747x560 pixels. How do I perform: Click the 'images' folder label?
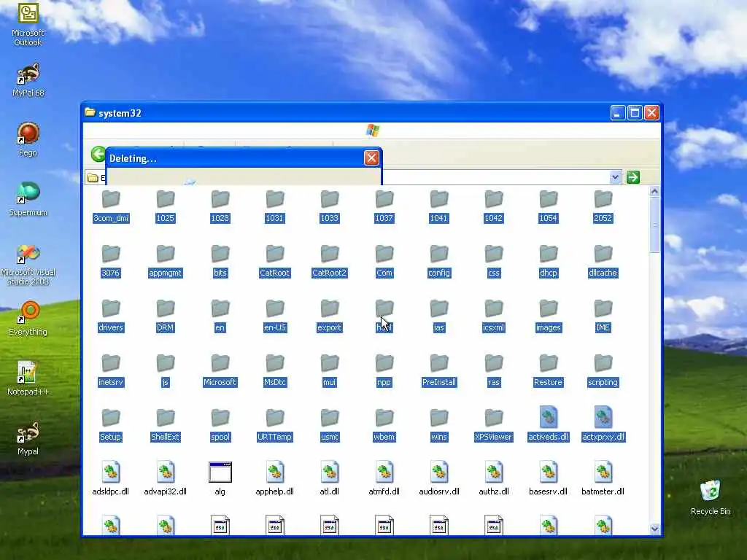tap(549, 327)
